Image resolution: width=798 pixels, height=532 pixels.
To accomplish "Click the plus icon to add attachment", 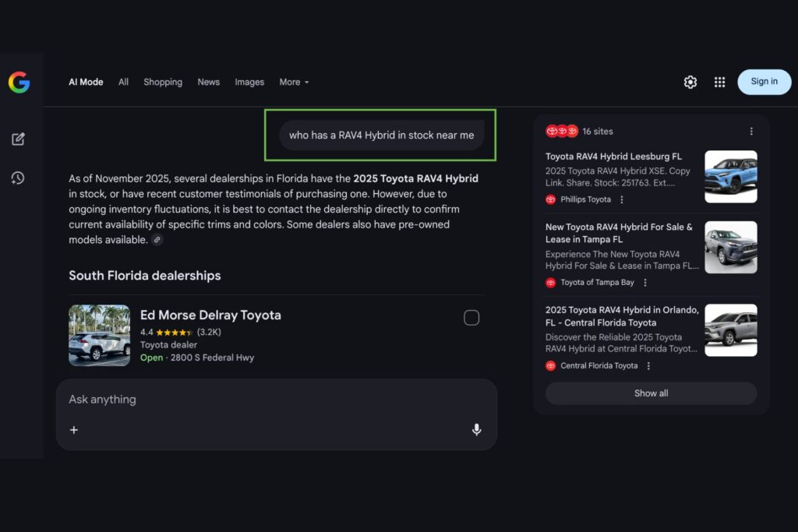I will 74,430.
